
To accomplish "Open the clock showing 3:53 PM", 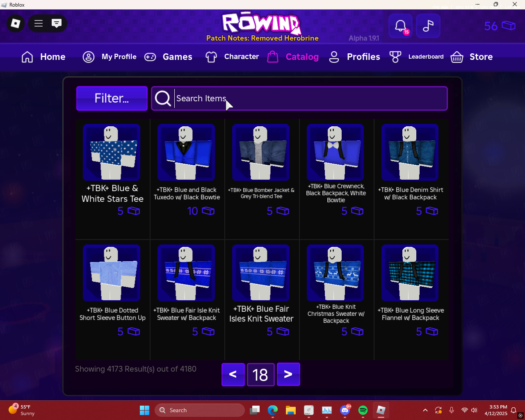I will (x=496, y=410).
